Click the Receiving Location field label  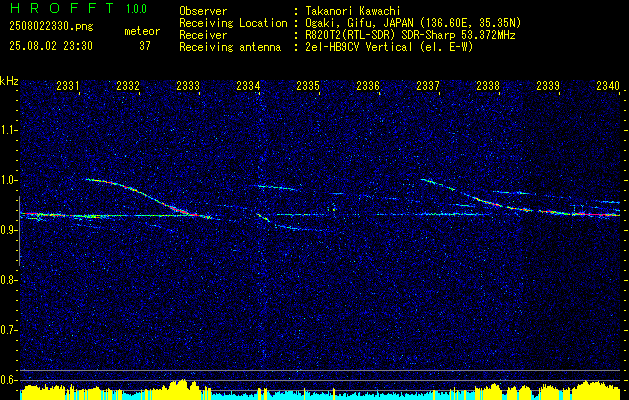tap(233, 23)
